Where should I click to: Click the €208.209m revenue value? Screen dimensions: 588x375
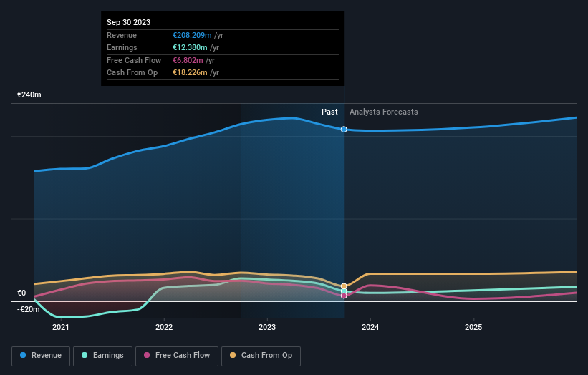point(192,35)
